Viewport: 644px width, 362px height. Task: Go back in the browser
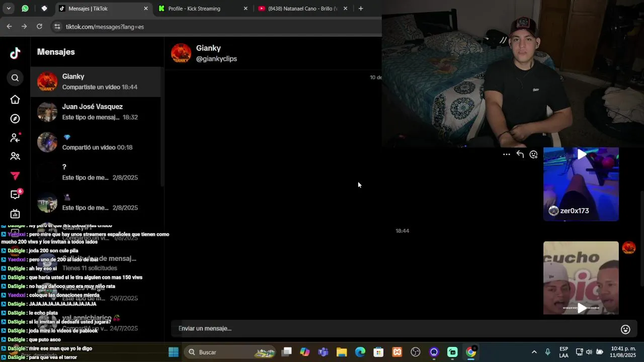[x=9, y=27]
